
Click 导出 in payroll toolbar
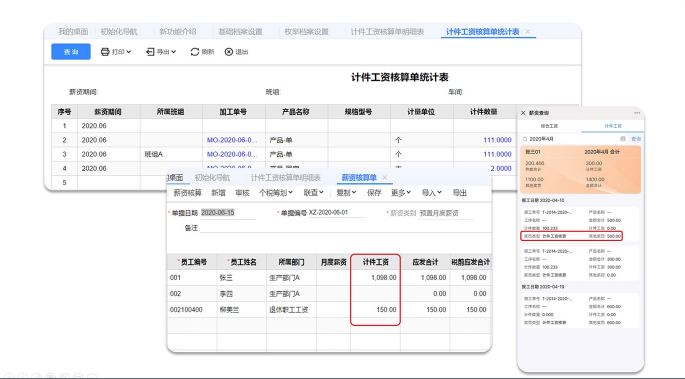click(x=460, y=193)
